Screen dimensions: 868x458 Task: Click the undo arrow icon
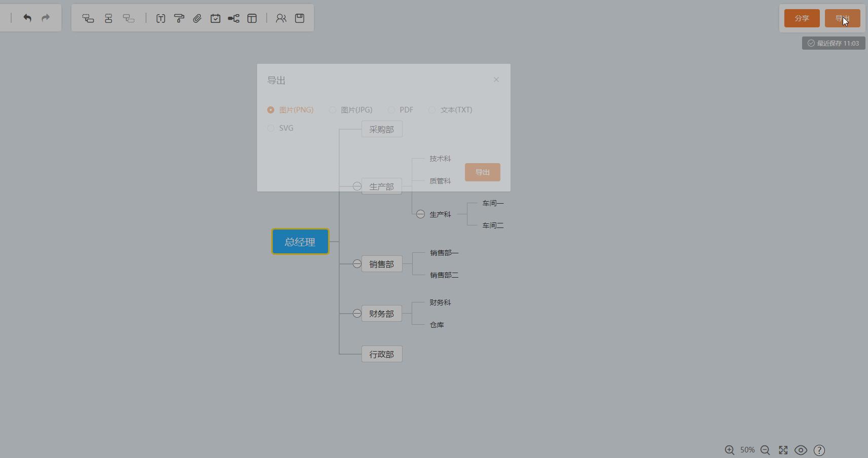[27, 18]
